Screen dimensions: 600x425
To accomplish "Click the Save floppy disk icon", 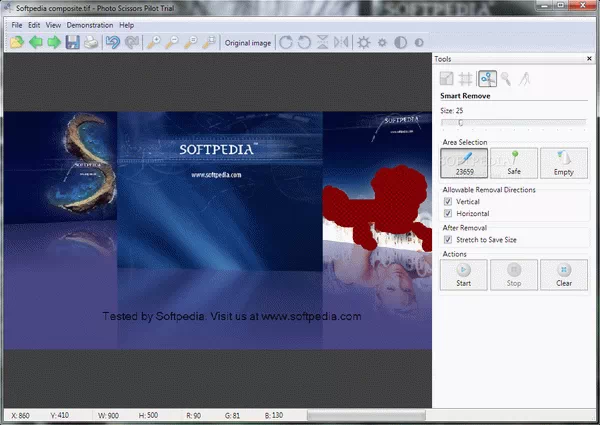I will (73, 42).
